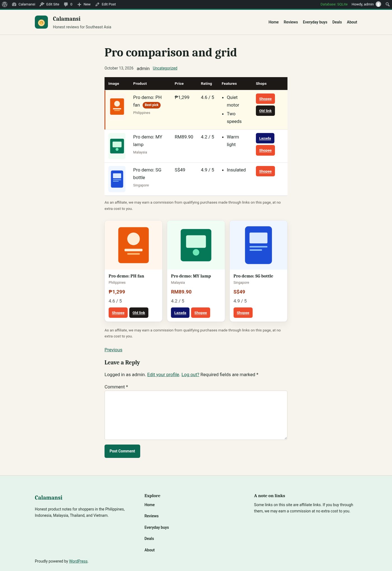The height and width of the screenshot is (571, 392).
Task: Click the Calamansi site logo icon
Action: coord(41,22)
